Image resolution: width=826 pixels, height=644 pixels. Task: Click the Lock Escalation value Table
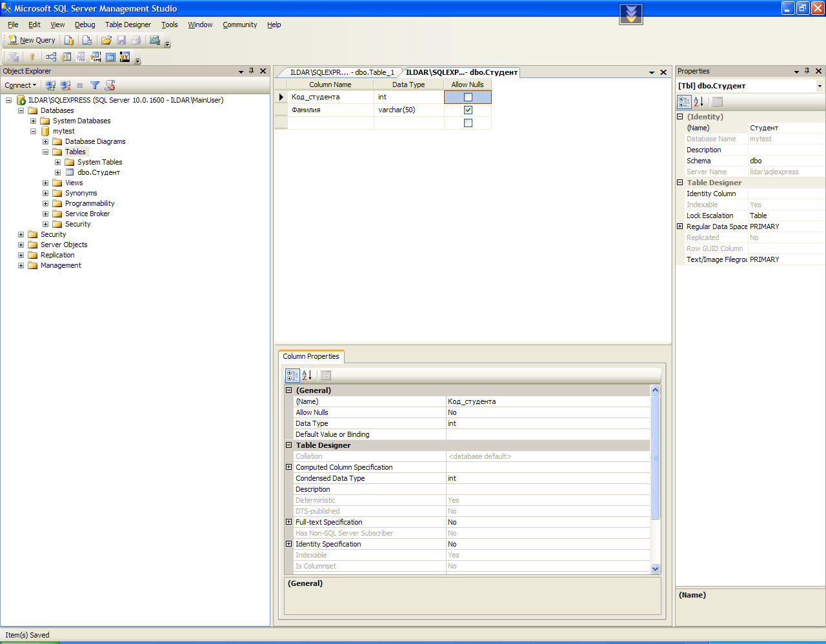tap(786, 216)
